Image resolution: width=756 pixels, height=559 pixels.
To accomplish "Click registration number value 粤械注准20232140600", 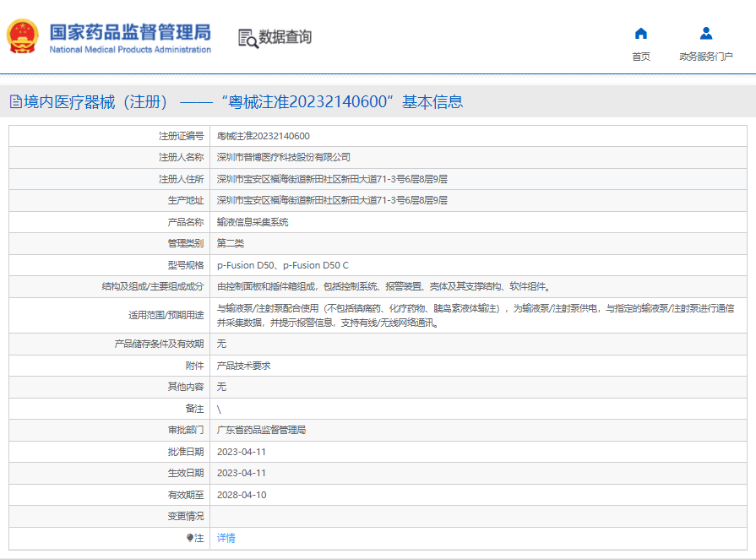I will click(x=264, y=137).
